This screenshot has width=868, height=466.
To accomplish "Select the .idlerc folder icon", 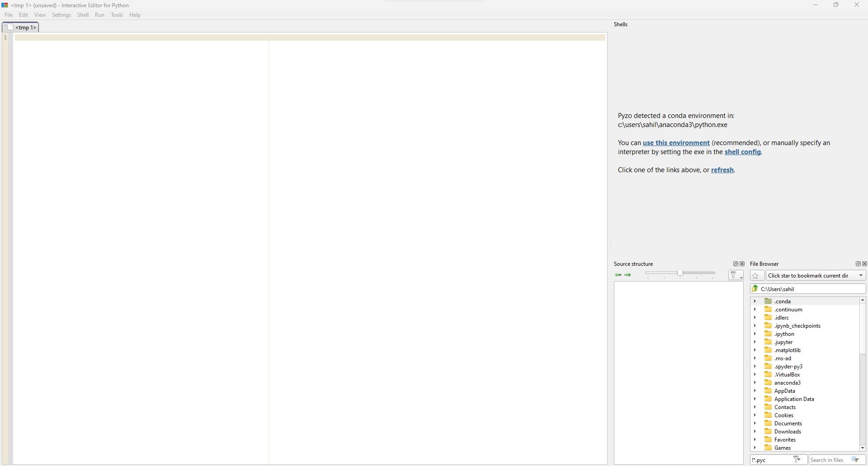I will coord(768,317).
